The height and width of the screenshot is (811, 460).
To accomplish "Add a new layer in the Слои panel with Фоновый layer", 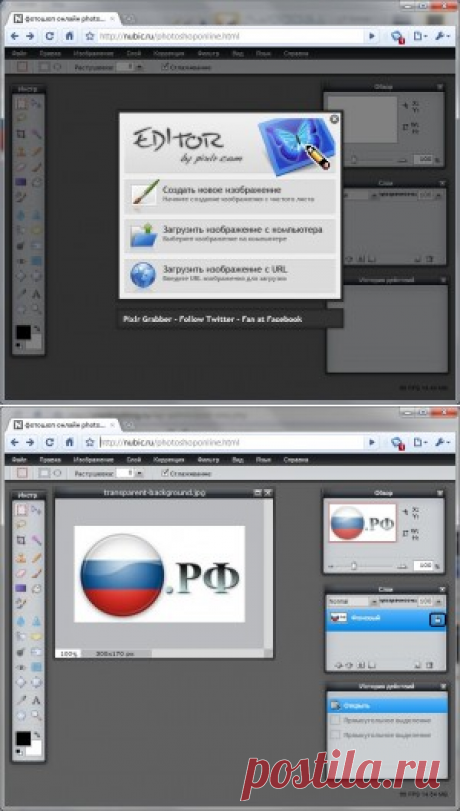I will (416, 665).
